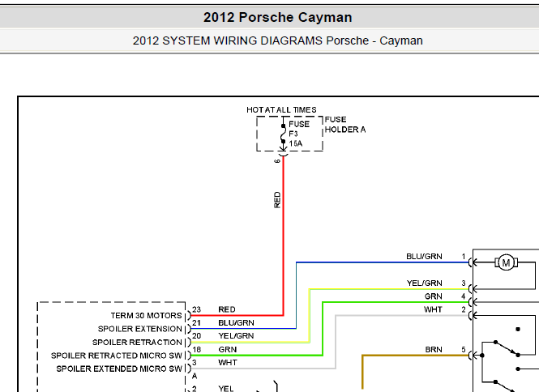Screen dimensions: 539x392
Task: Click pin number 18 on the control unit
Action: (x=196, y=349)
